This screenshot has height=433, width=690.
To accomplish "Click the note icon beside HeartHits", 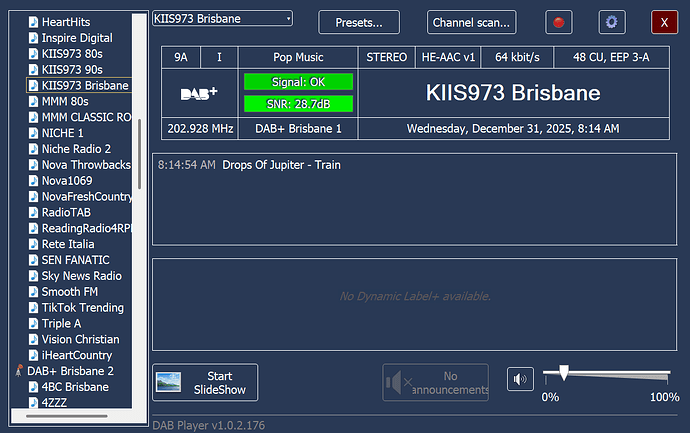I will tap(33, 22).
